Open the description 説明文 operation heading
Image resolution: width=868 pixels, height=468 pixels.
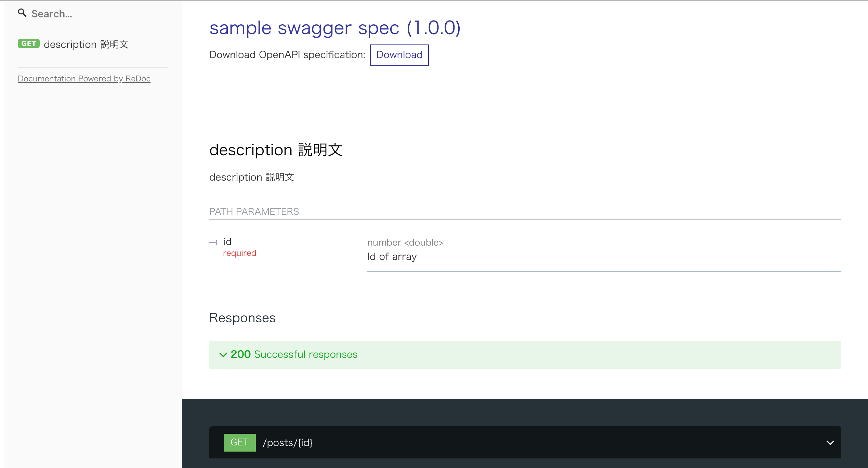tap(276, 149)
